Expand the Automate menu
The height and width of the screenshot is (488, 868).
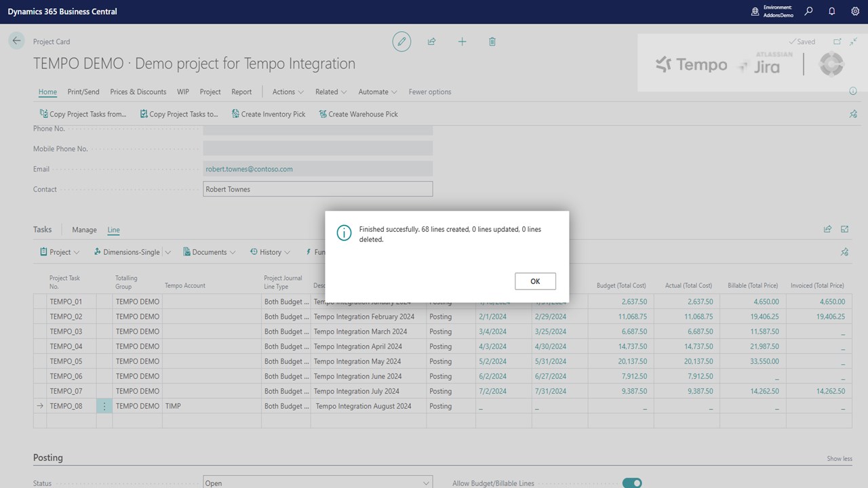378,91
